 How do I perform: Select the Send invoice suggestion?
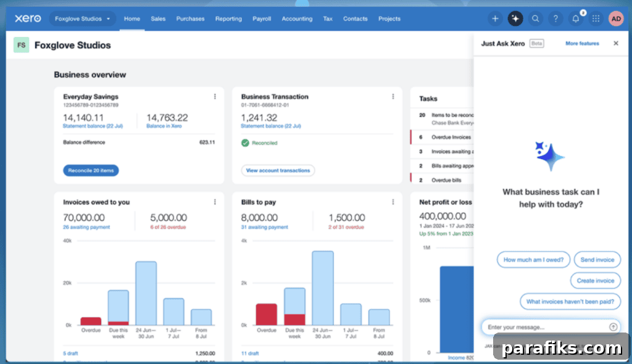[597, 260]
